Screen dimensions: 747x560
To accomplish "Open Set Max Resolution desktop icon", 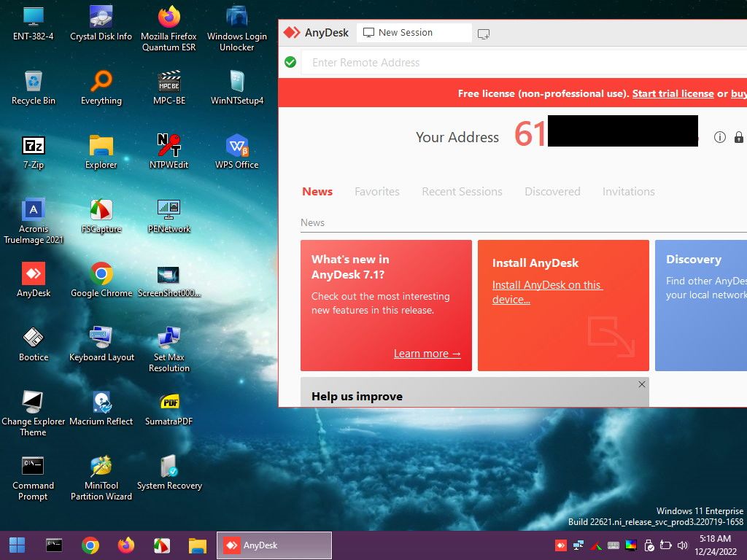I will [169, 349].
